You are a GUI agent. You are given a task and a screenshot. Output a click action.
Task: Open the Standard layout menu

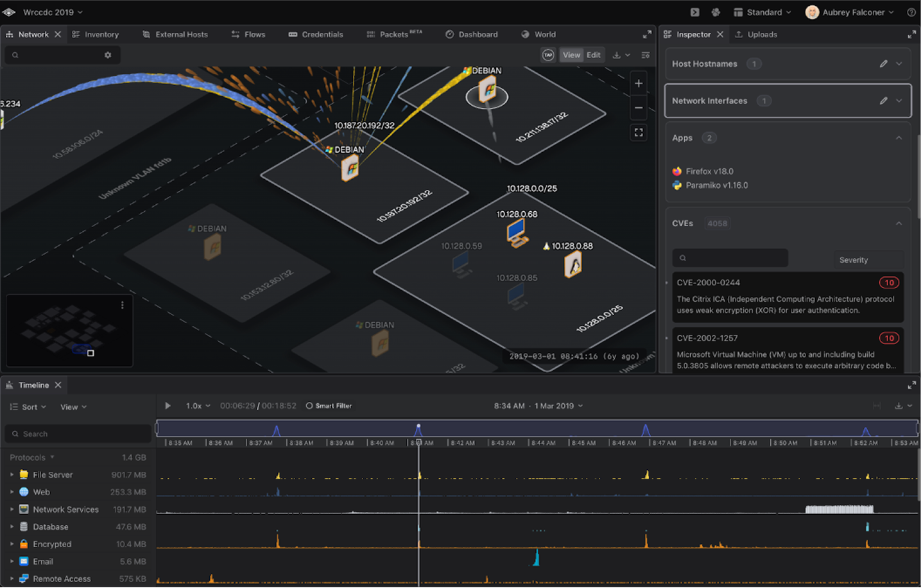click(x=762, y=12)
